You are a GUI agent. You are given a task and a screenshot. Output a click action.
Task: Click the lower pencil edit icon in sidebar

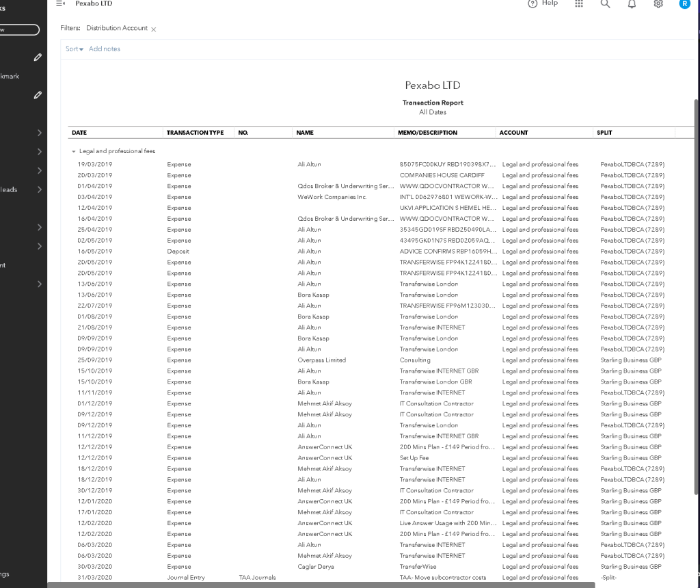point(38,95)
